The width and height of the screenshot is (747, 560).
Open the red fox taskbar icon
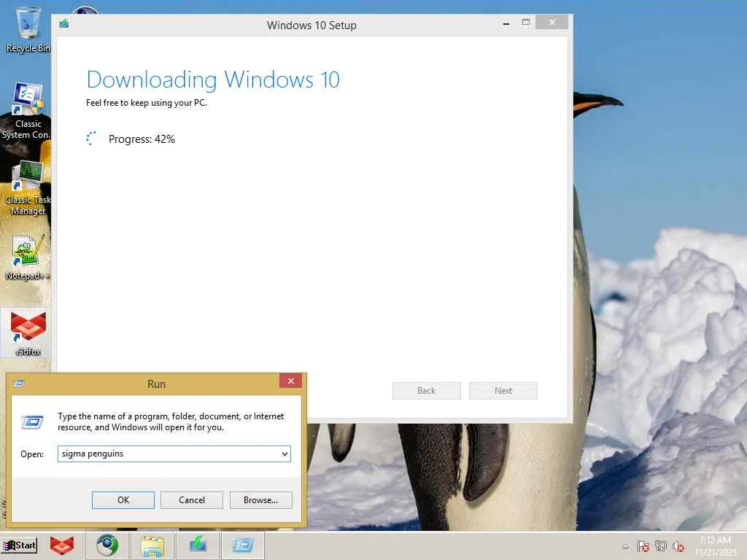pos(62,545)
